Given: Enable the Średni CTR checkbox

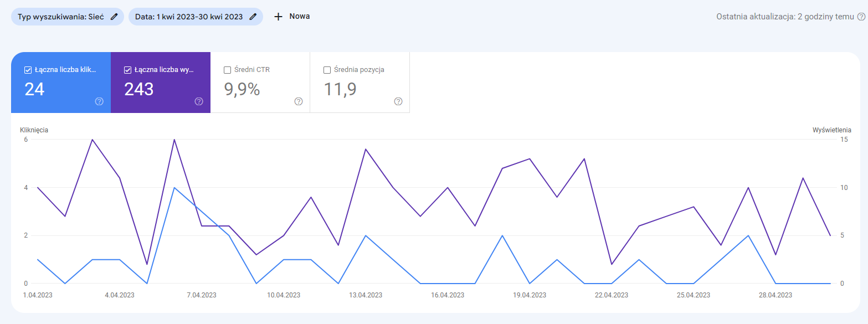Looking at the screenshot, I should [227, 70].
